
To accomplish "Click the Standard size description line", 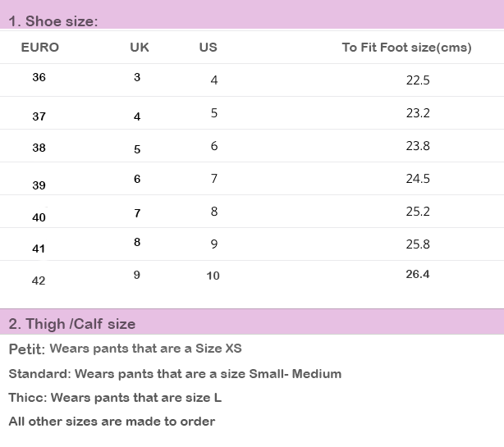I will (175, 374).
